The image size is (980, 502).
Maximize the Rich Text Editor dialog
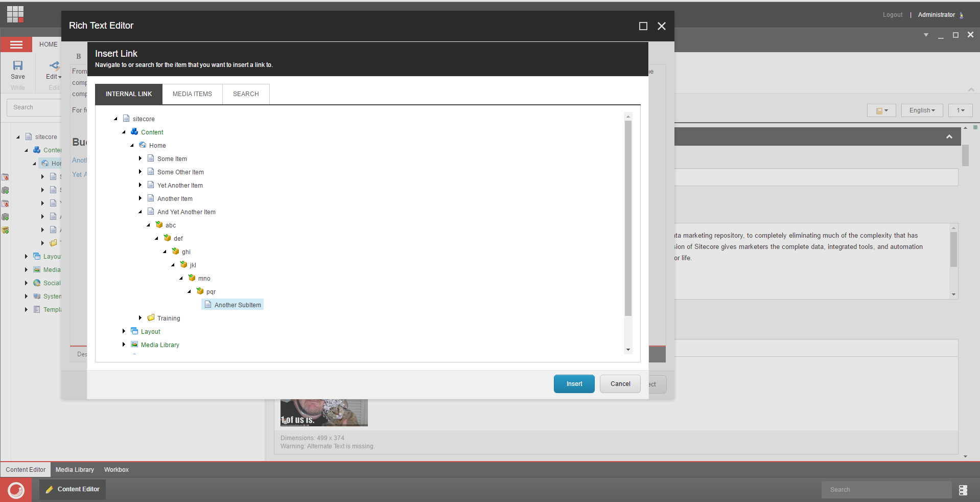point(643,26)
